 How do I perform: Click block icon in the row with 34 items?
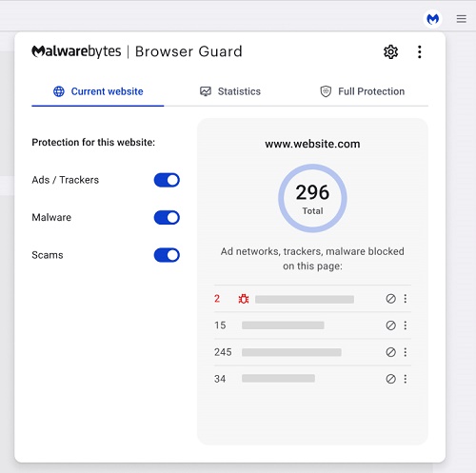coord(390,379)
